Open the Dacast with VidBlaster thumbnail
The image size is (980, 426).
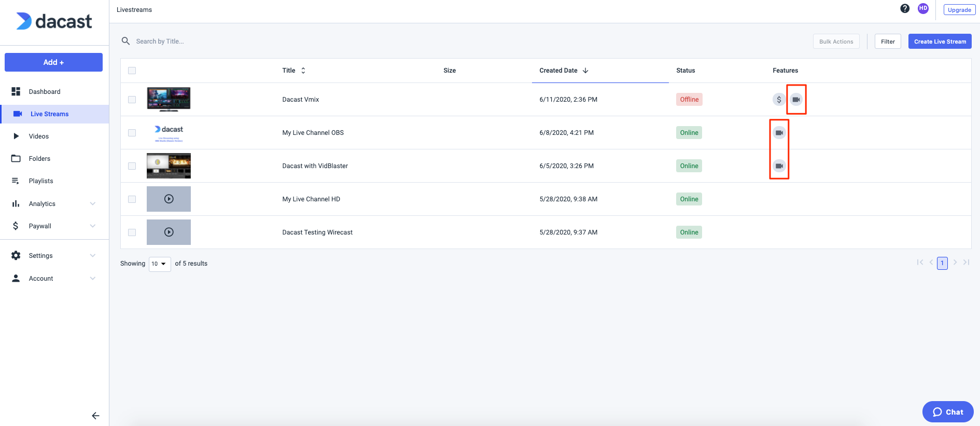(x=169, y=166)
